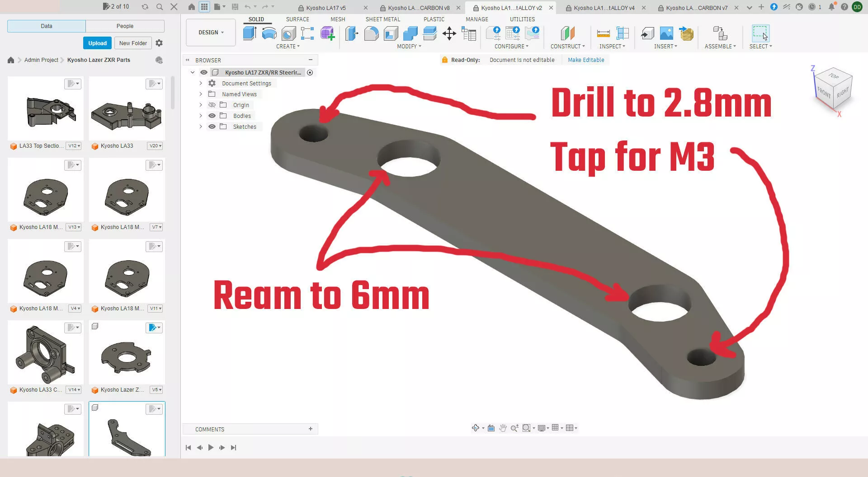This screenshot has width=868, height=477.
Task: Toggle the Show Data Panel grid button
Action: point(204,7)
